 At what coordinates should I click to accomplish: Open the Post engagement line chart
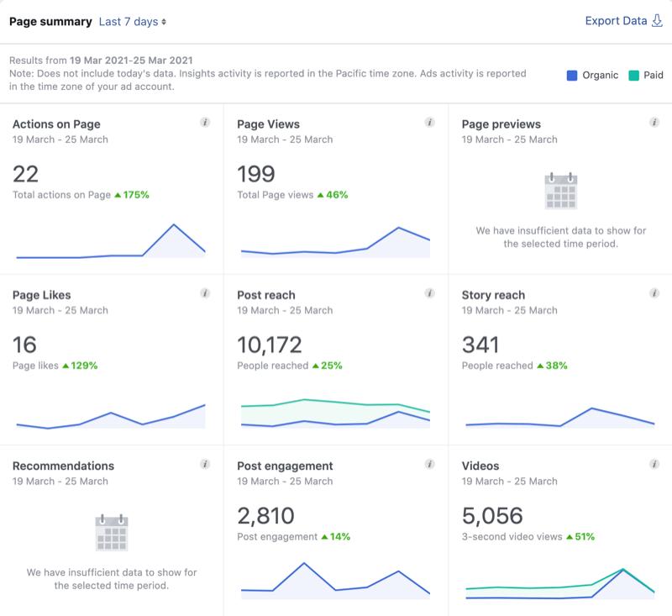click(x=335, y=580)
